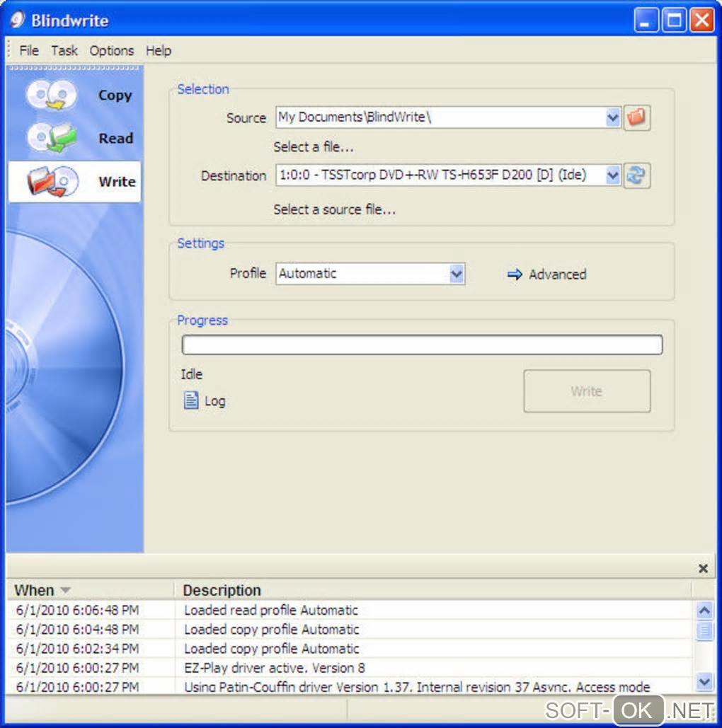Open the Advanced settings link
This screenshot has width=722, height=728.
pyautogui.click(x=558, y=275)
